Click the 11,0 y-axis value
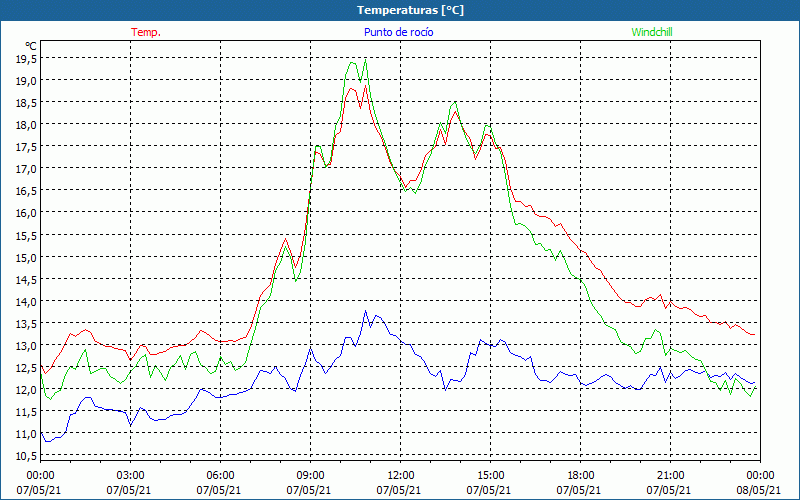 coord(26,434)
